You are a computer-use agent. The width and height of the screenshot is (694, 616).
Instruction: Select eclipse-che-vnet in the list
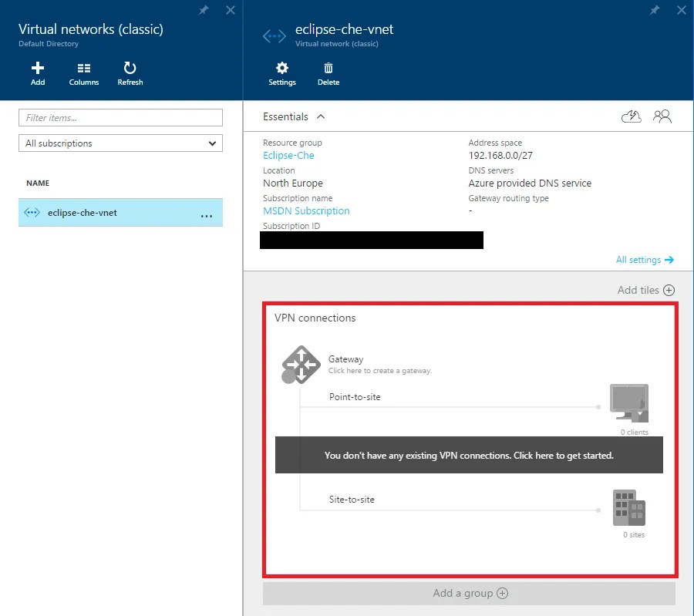[x=120, y=213]
